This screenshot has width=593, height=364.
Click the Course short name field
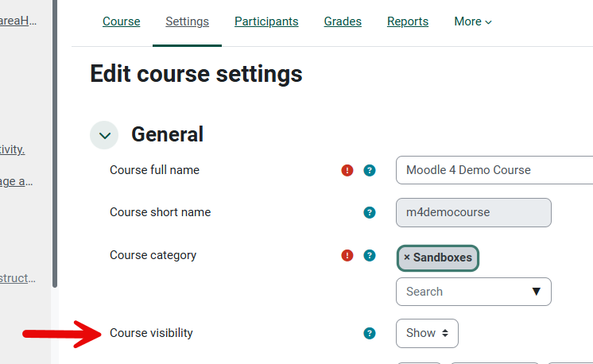(x=473, y=212)
